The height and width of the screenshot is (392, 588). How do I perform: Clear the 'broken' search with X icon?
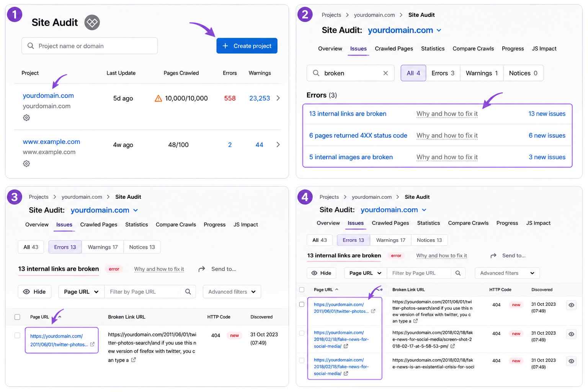(x=385, y=73)
